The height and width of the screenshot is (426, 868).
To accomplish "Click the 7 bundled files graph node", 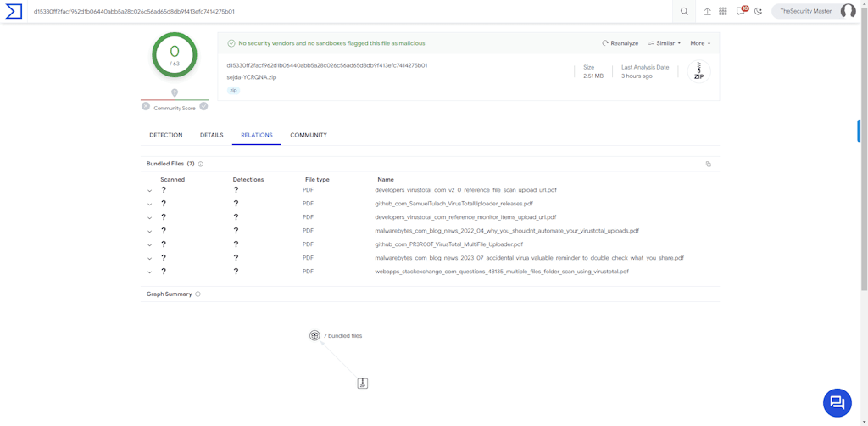I will 314,335.
